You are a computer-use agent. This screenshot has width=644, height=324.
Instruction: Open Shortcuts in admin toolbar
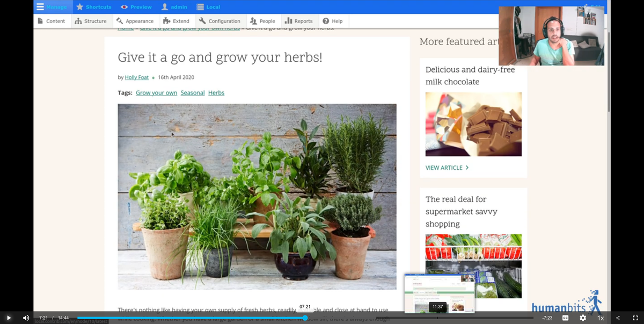tap(94, 7)
